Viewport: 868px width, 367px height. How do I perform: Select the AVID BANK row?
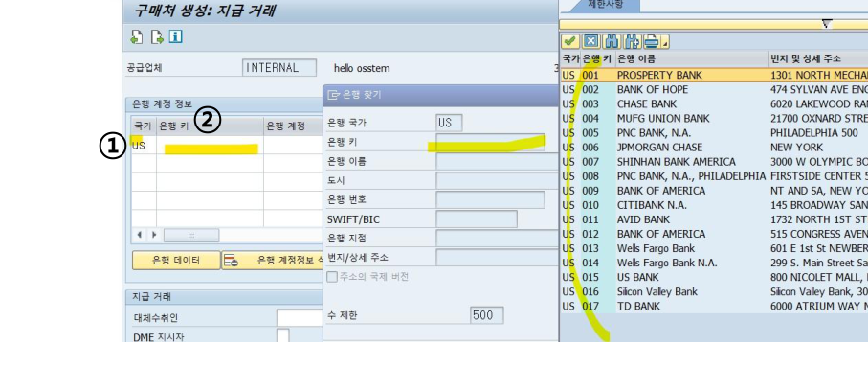[714, 219]
